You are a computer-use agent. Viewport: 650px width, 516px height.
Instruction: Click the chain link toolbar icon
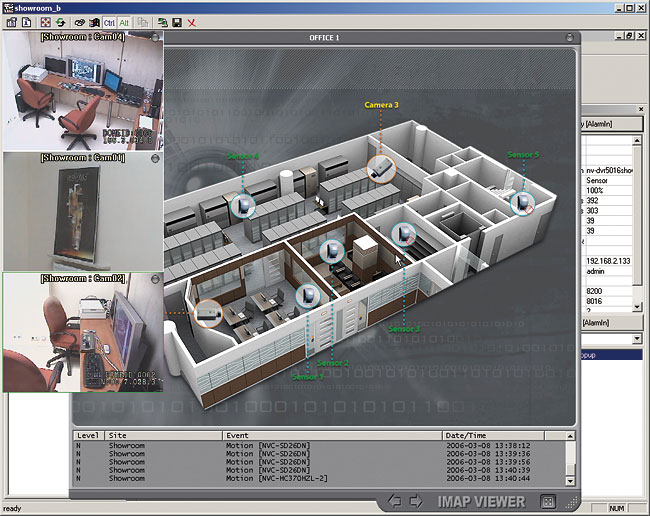click(x=80, y=22)
